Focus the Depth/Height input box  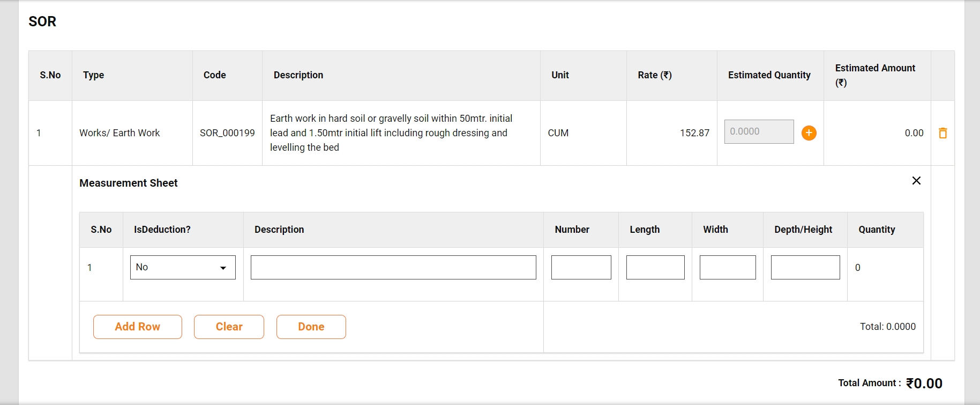click(805, 267)
